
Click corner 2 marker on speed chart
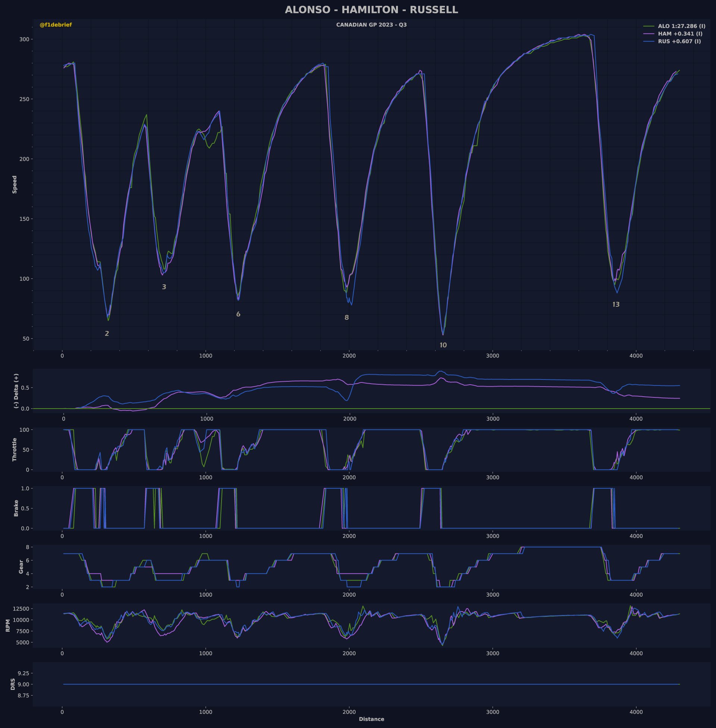[x=107, y=334]
